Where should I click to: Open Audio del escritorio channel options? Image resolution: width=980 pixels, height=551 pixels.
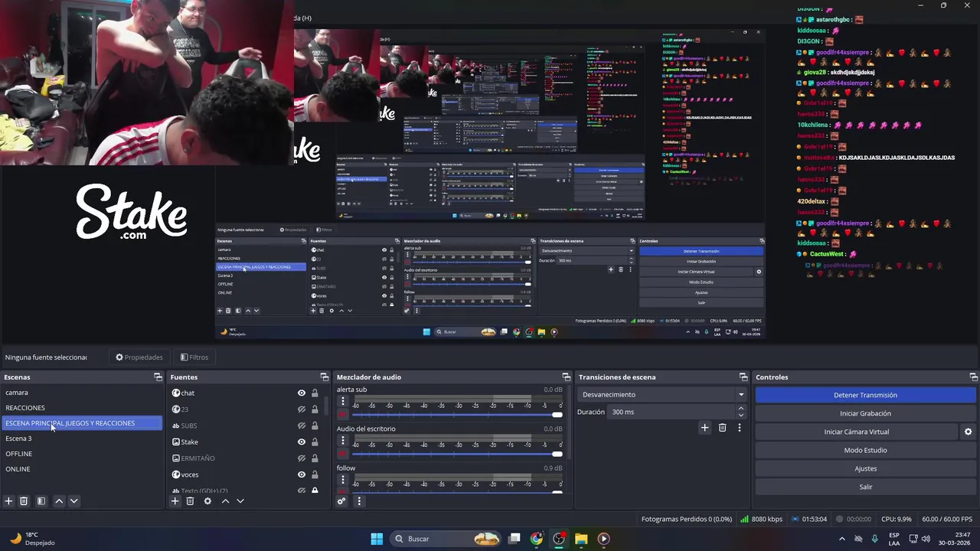343,441
